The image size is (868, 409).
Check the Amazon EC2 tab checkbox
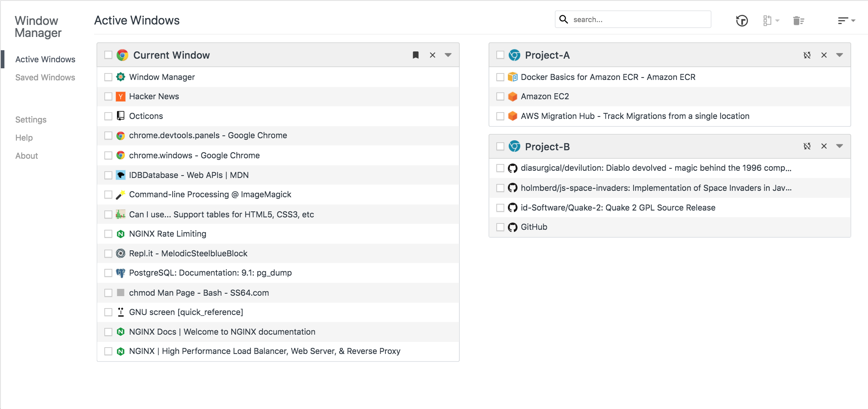500,96
